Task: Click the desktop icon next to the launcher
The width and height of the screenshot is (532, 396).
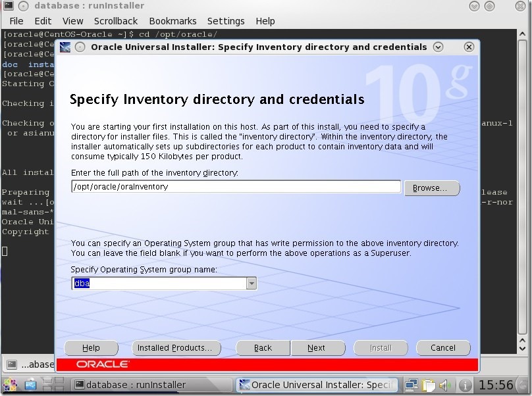Action: 30,385
